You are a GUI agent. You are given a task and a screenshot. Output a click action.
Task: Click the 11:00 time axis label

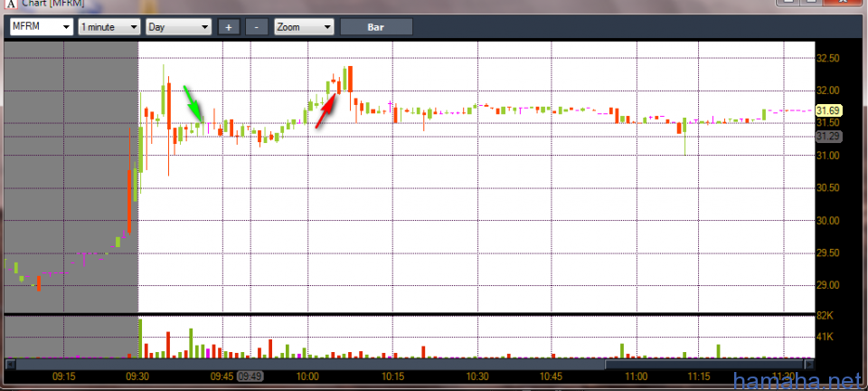click(x=637, y=376)
